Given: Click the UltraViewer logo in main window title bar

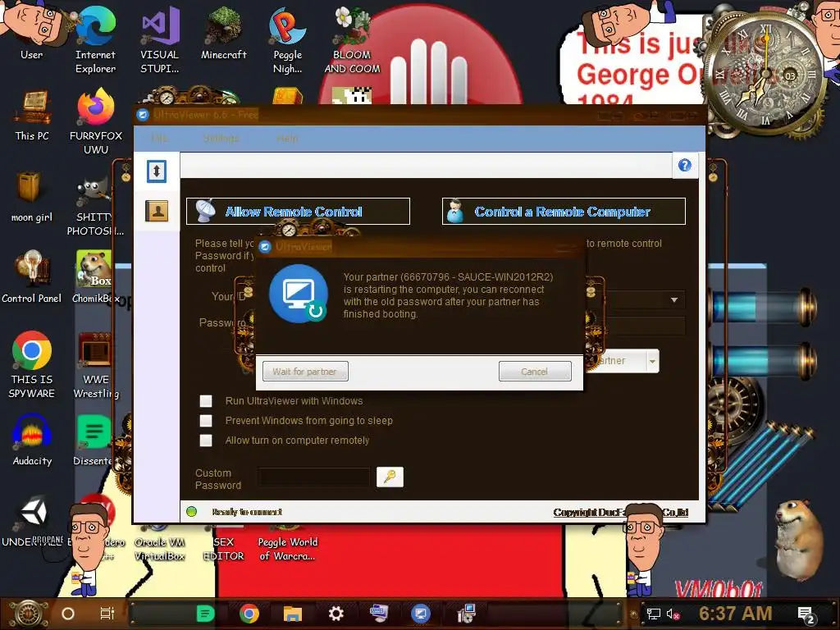Looking at the screenshot, I should click(x=143, y=115).
